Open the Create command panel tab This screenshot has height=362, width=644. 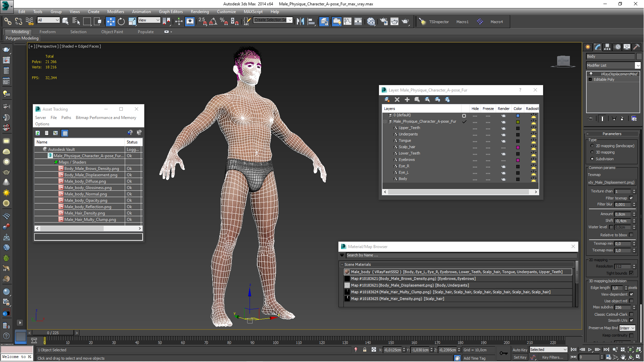[588, 47]
